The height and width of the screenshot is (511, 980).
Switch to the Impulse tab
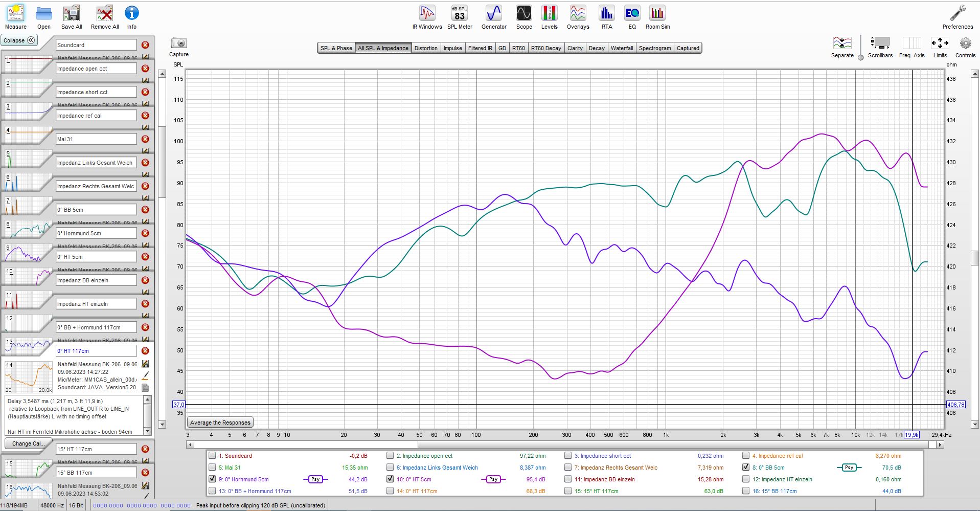(x=452, y=48)
